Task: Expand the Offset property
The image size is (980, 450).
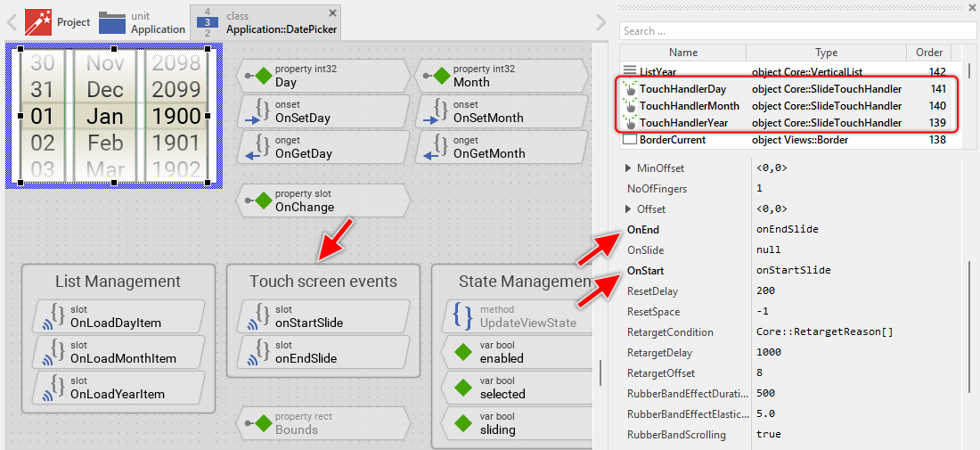Action: click(629, 209)
